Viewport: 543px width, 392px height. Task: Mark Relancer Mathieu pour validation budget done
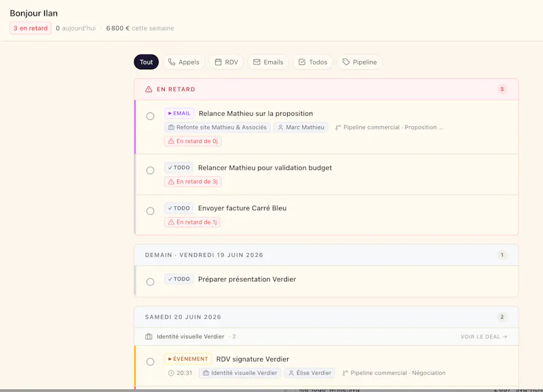coord(150,170)
